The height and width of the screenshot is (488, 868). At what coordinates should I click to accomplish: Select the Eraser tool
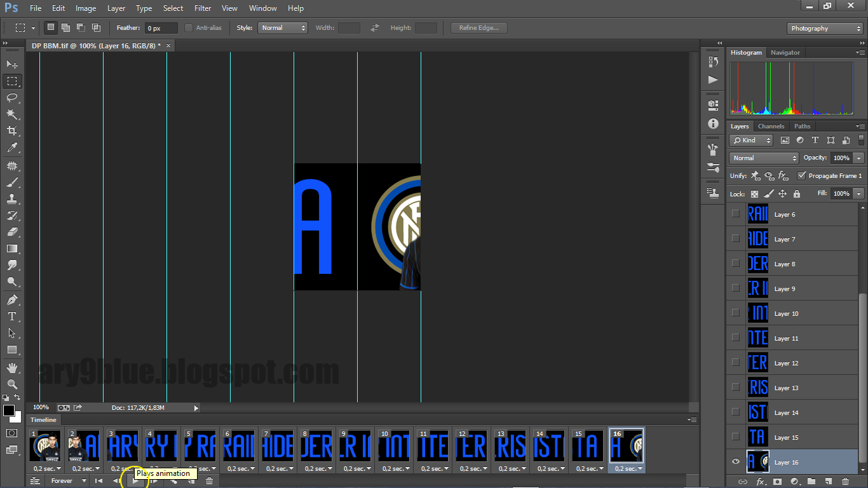pos(12,231)
